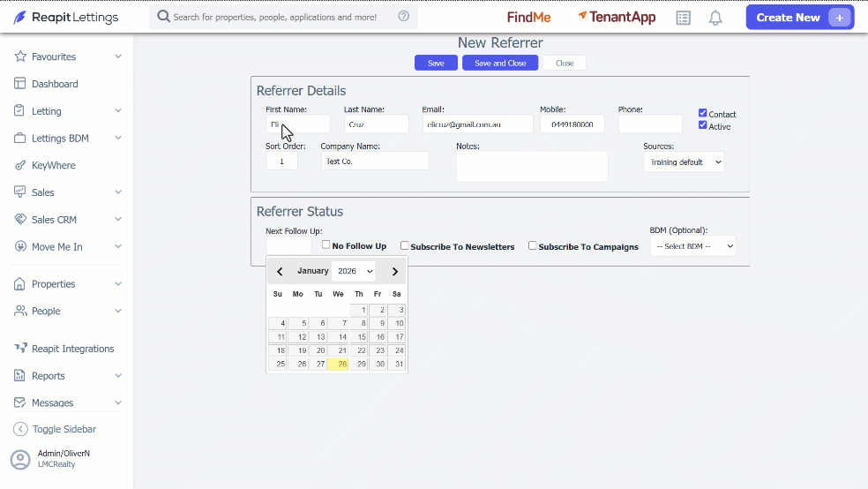
Task: Click the Reapit Integrations icon
Action: (x=20, y=348)
